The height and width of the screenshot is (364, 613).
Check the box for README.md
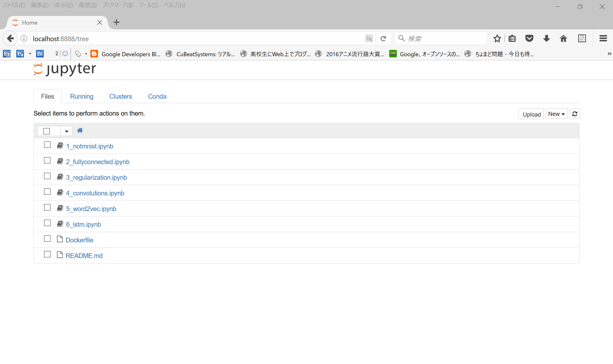pos(47,254)
